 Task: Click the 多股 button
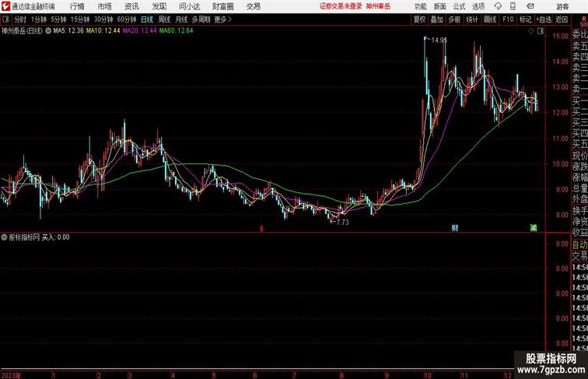tap(454, 19)
